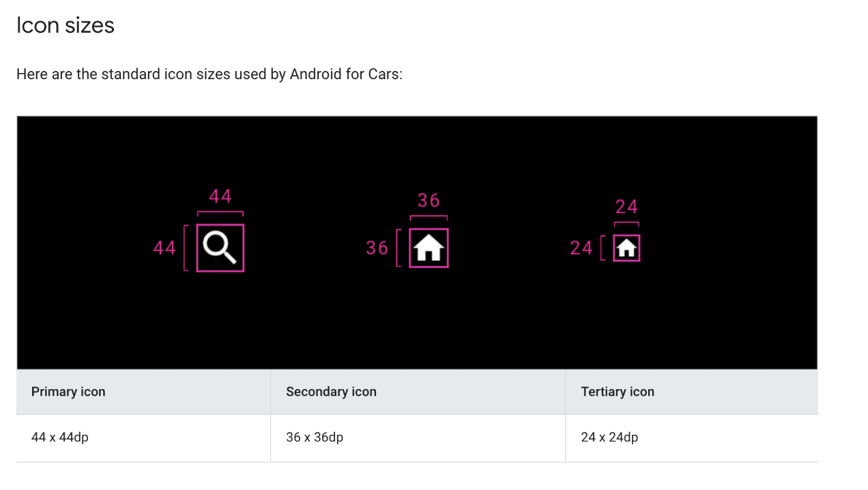
Task: Click the pink 24 label left of small home icon
Action: [581, 248]
